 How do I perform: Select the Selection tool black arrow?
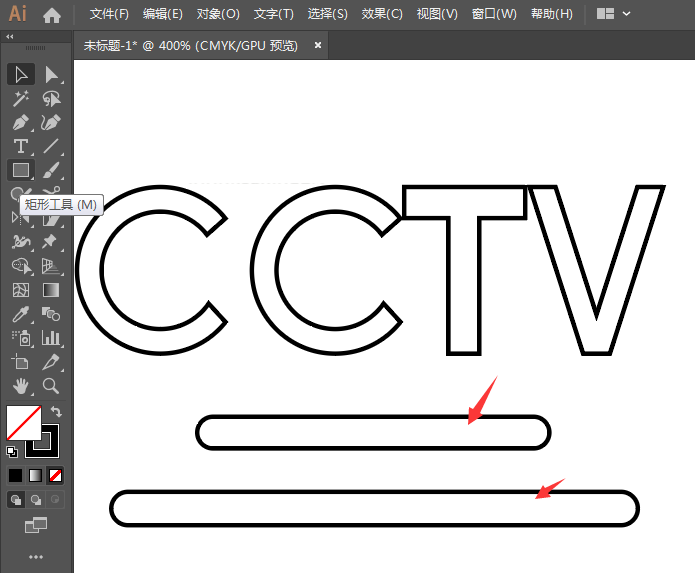click(21, 74)
